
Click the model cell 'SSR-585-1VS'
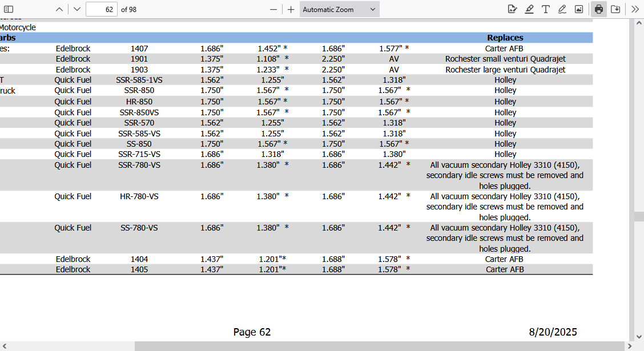pos(139,80)
